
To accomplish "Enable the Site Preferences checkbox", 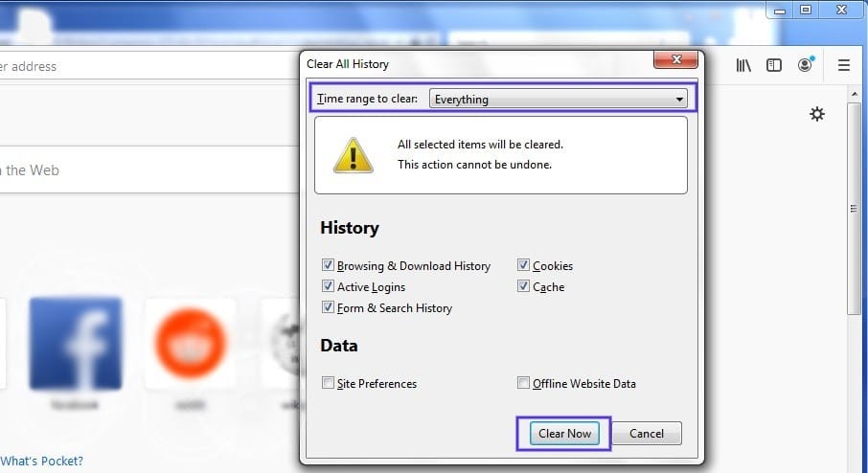I will pos(329,384).
